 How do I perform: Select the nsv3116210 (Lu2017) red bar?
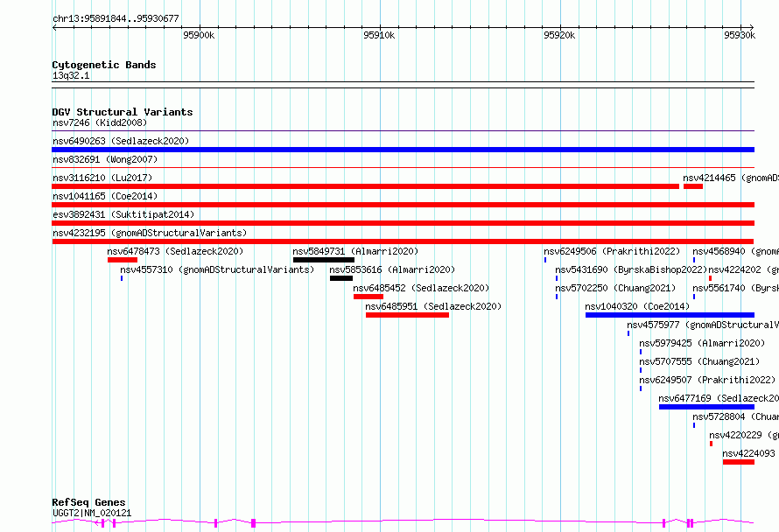[x=366, y=186]
